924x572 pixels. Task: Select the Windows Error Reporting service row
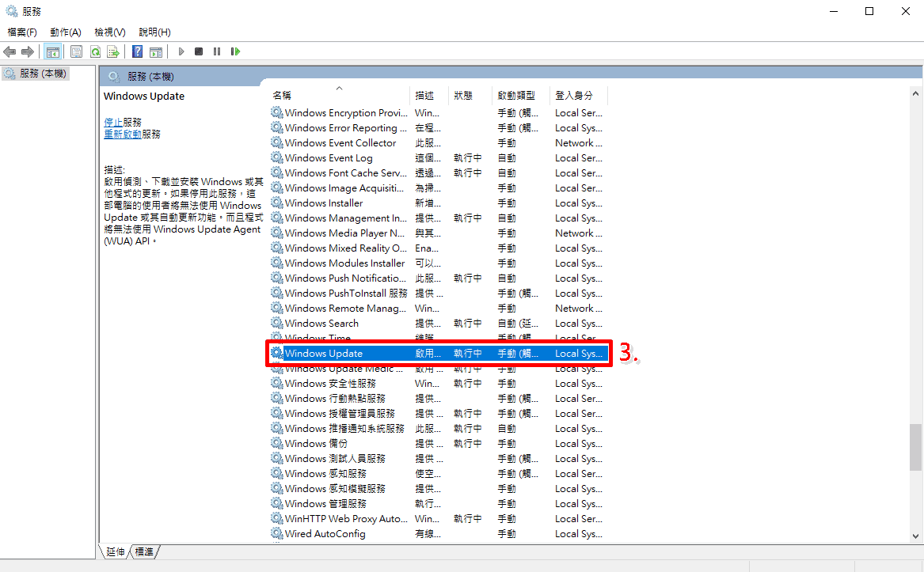[439, 128]
